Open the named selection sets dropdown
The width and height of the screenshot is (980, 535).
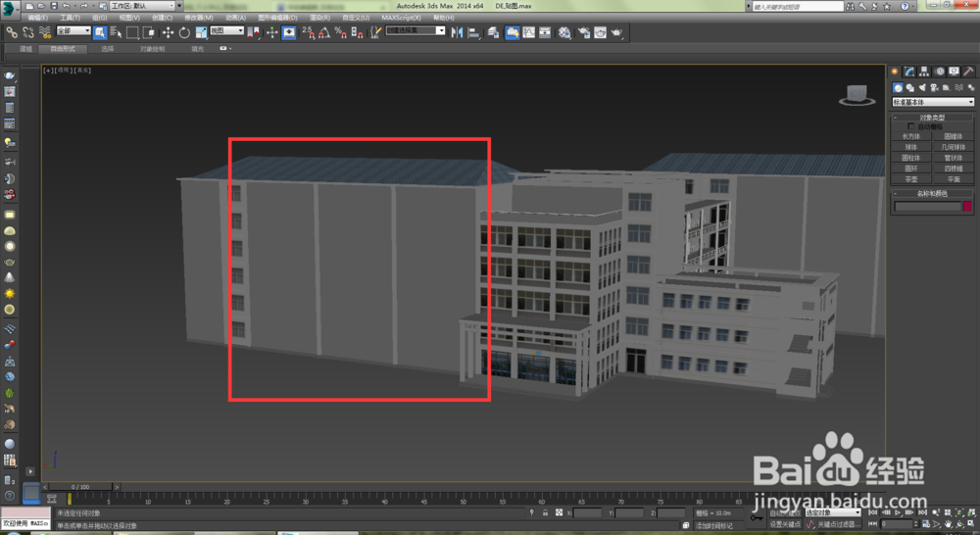[415, 30]
